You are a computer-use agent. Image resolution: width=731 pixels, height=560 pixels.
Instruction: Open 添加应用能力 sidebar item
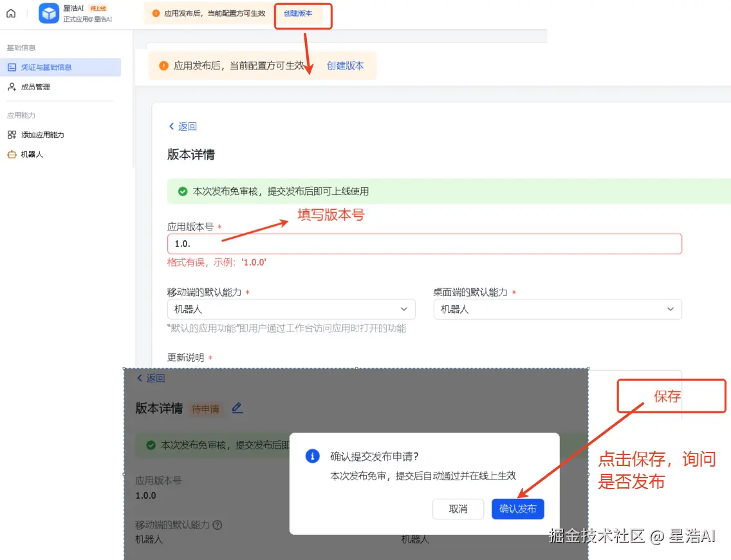tap(42, 135)
